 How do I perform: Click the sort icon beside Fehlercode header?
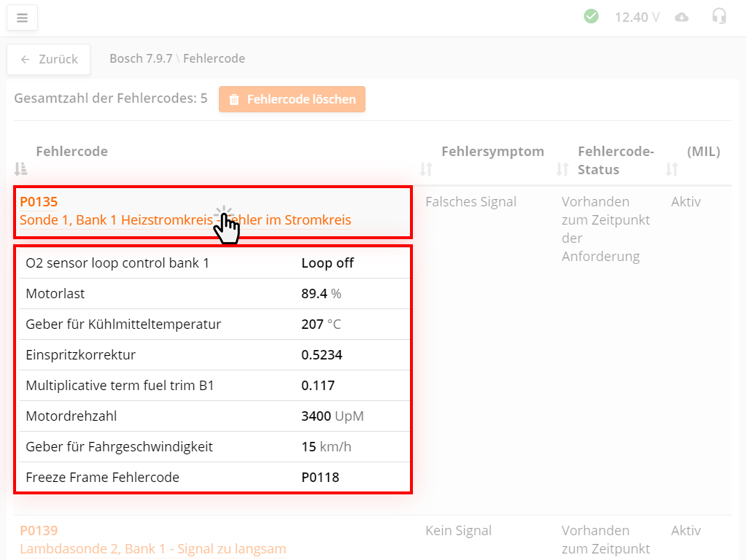point(21,169)
